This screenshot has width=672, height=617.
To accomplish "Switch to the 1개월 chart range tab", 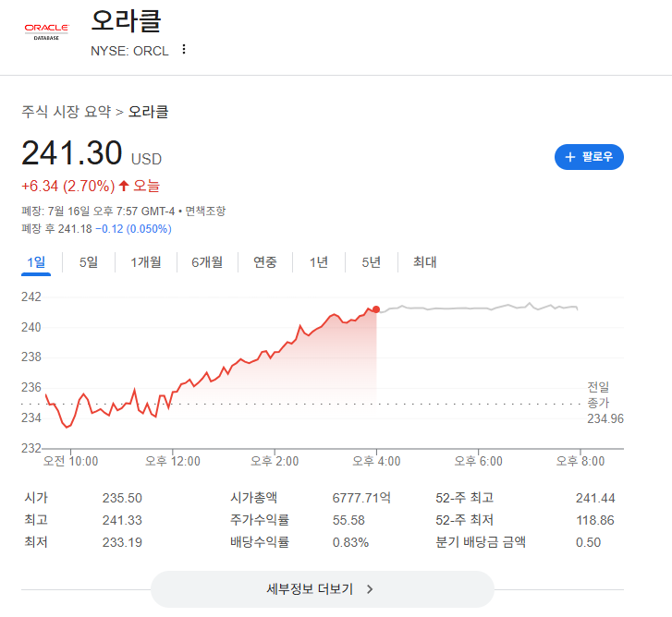I will pos(146,262).
